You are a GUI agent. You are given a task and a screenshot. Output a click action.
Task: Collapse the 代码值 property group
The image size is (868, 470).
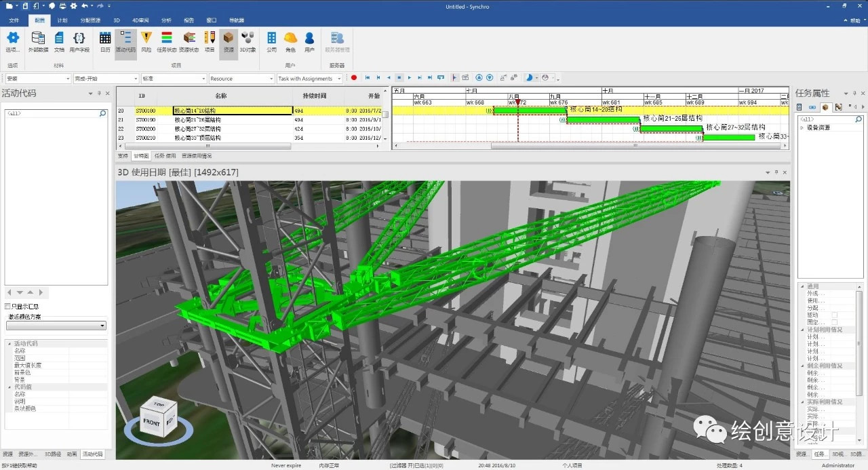9,387
